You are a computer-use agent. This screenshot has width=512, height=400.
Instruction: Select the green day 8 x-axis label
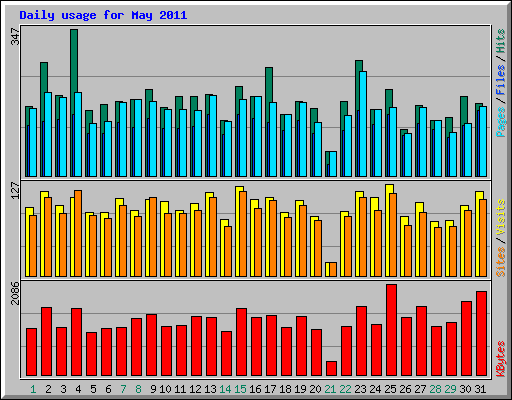coord(138,389)
